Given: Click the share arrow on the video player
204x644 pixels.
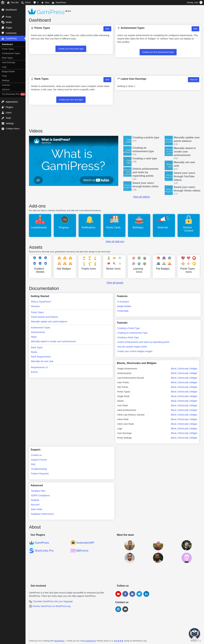Looking at the screenshot, I should click(x=38, y=180).
